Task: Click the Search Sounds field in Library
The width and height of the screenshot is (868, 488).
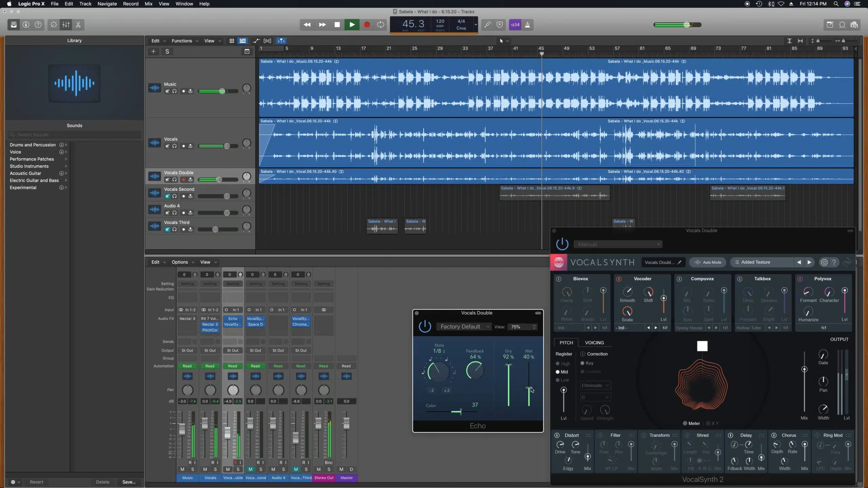Action: coord(75,135)
